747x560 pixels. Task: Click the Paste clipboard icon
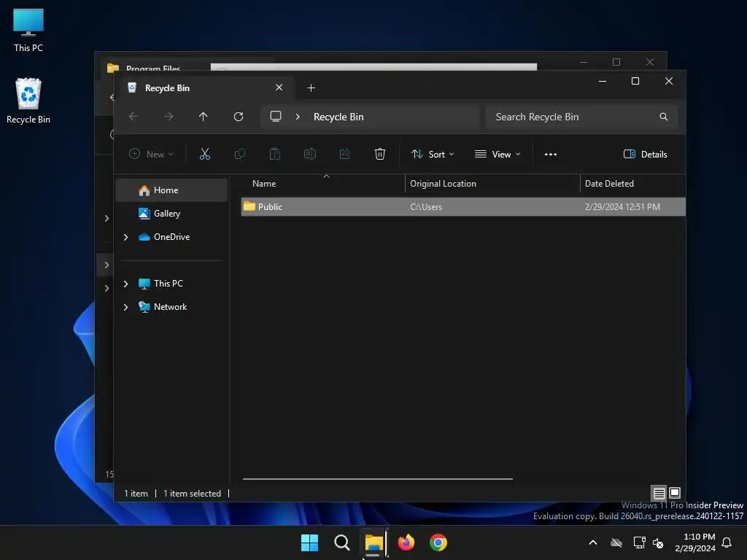[275, 154]
